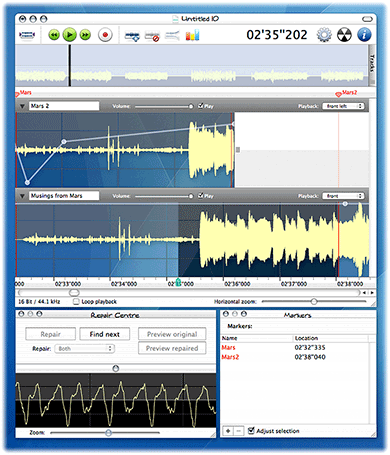Viewport: 390px width, 455px height.
Task: Click the toolbar toggle pill in the title bar
Action: [x=367, y=19]
